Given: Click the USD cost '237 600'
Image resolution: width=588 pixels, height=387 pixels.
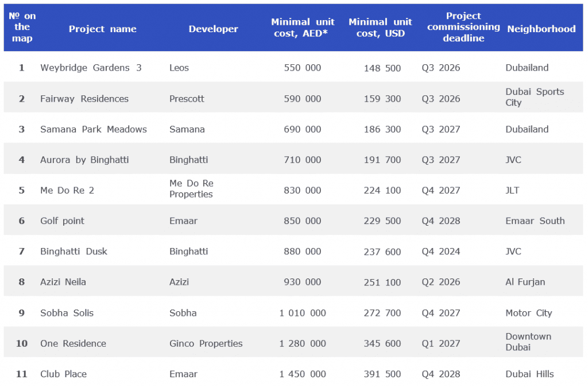Looking at the screenshot, I should click(x=382, y=251).
